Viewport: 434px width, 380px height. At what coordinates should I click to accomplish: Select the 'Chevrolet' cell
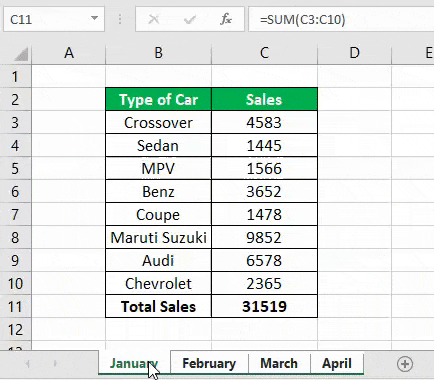click(x=158, y=283)
